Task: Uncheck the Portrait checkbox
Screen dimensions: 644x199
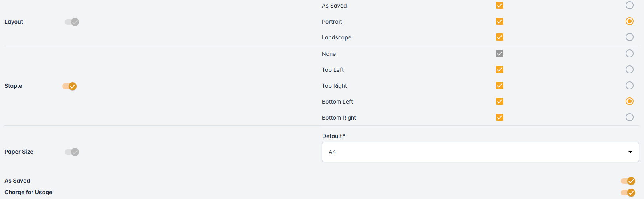Action: click(x=500, y=21)
